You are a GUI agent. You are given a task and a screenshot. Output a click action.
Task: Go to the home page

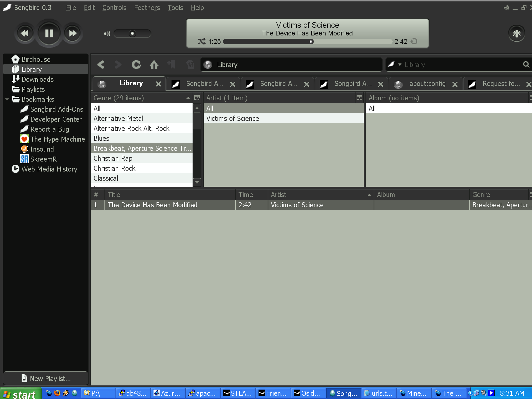[x=154, y=65]
